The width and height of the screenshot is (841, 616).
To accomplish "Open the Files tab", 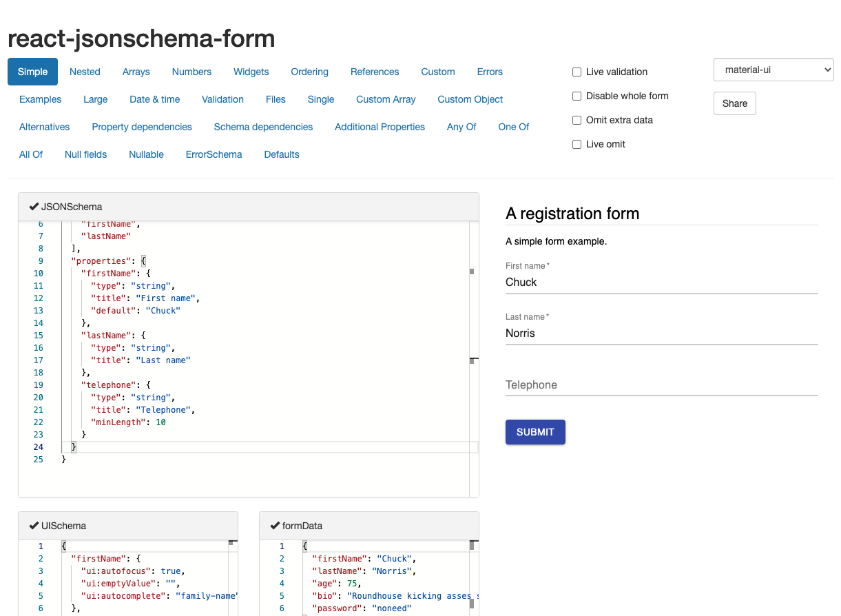I will (276, 99).
